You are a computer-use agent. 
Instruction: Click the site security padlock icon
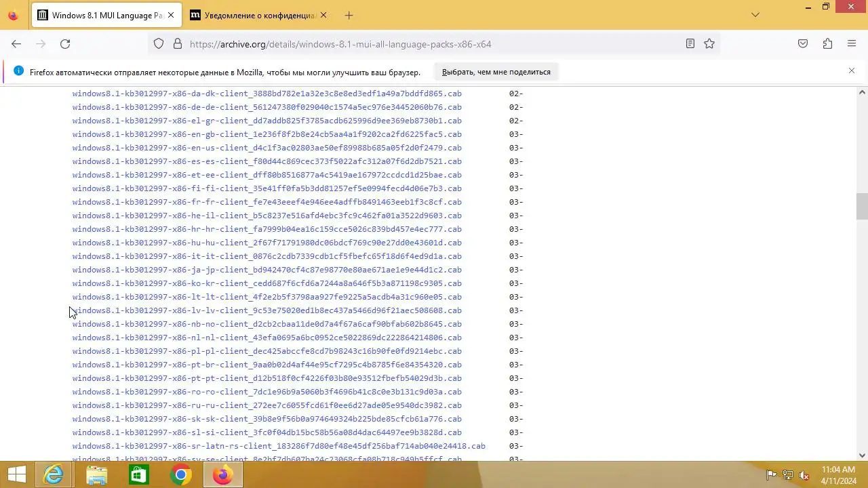(178, 43)
